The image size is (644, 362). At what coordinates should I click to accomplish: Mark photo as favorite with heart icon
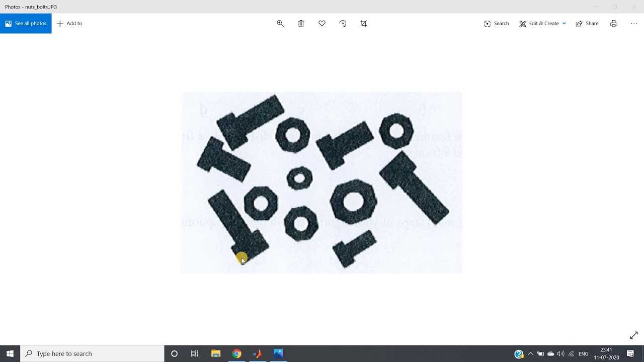click(322, 24)
